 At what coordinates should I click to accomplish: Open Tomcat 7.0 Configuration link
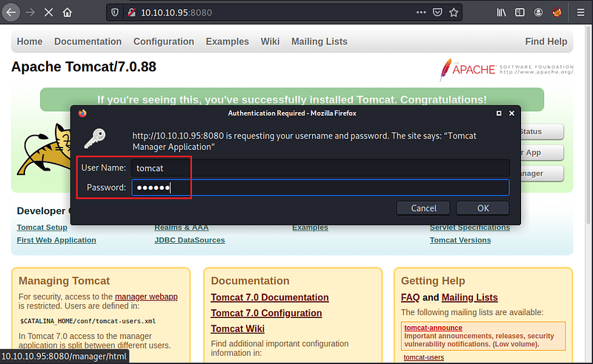pyautogui.click(x=266, y=314)
